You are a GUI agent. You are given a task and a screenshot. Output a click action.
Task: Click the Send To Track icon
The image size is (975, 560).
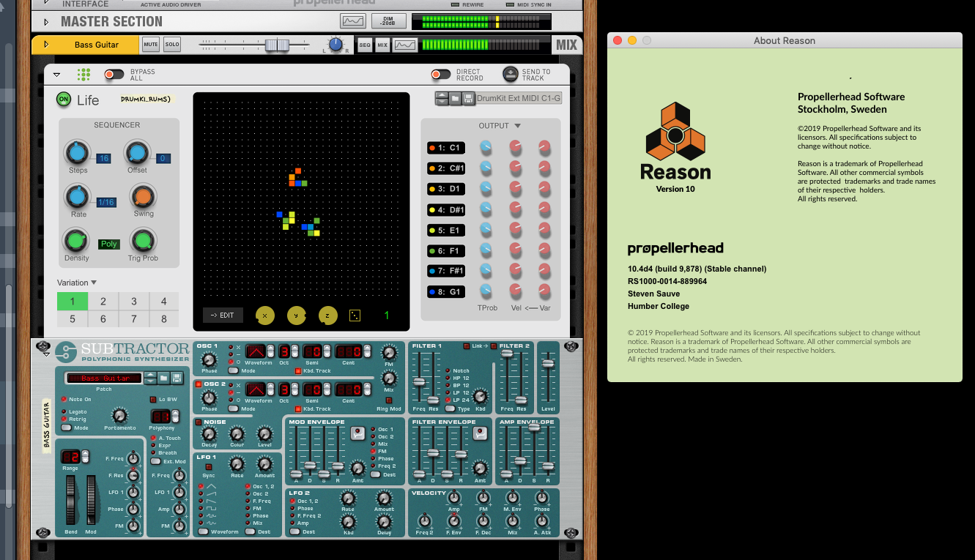511,75
